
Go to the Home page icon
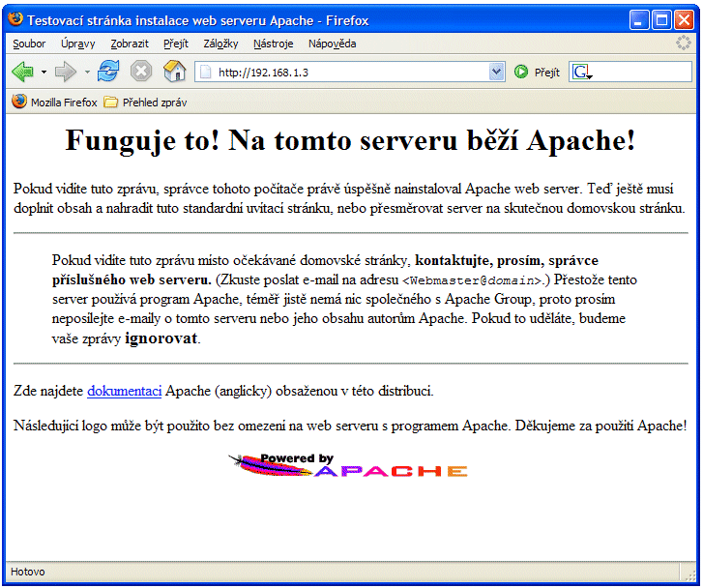point(175,72)
